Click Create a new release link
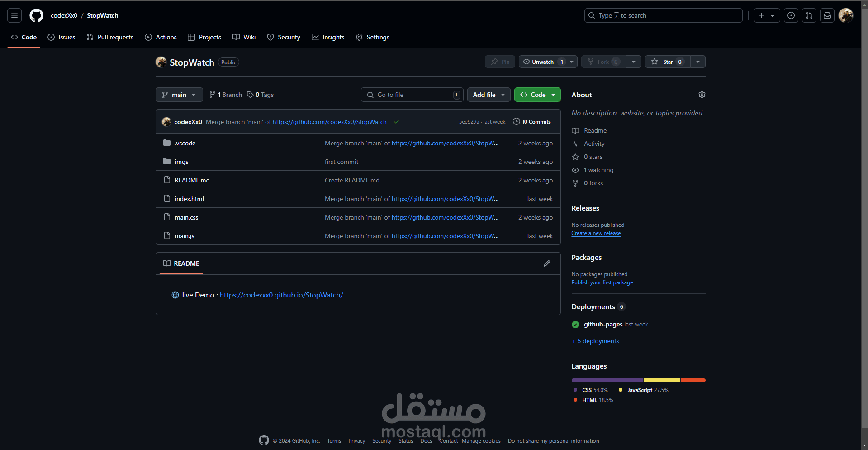The height and width of the screenshot is (450, 868). (x=596, y=233)
